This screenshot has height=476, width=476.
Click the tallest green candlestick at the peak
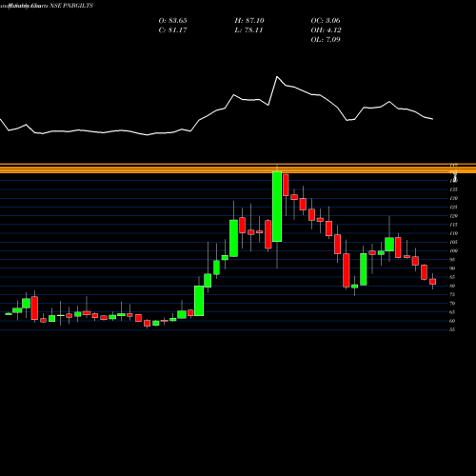(277, 207)
